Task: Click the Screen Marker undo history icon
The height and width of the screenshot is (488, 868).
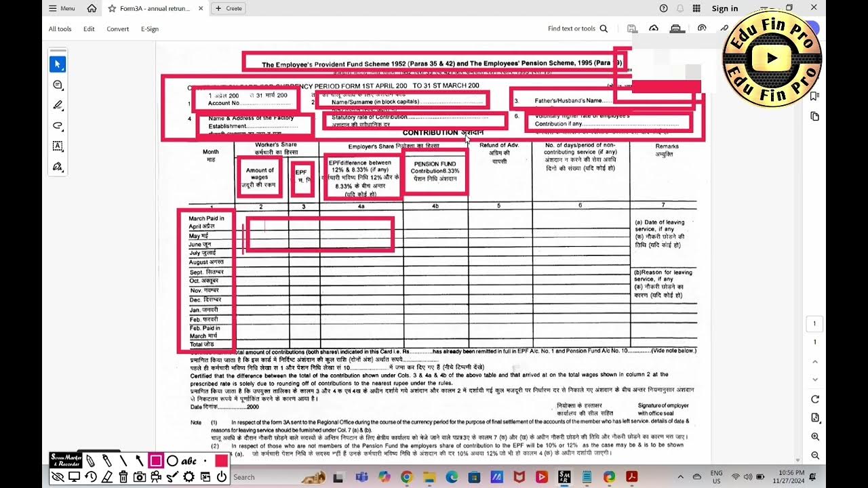Action: (90, 477)
